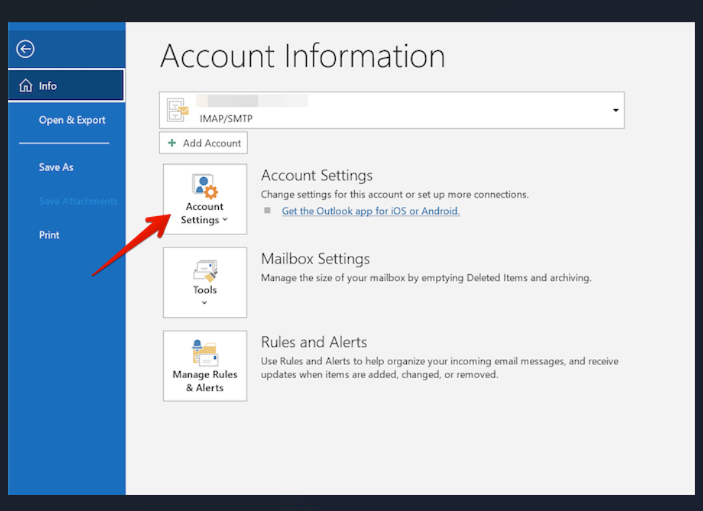Image resolution: width=703 pixels, height=511 pixels.
Task: Click text 'Change settings for this account'
Action: tap(332, 195)
